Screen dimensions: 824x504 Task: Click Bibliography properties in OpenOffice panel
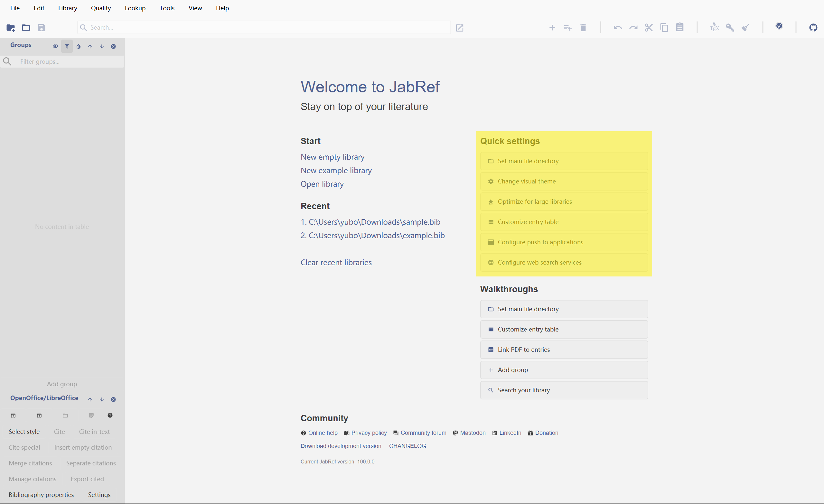[x=41, y=495]
